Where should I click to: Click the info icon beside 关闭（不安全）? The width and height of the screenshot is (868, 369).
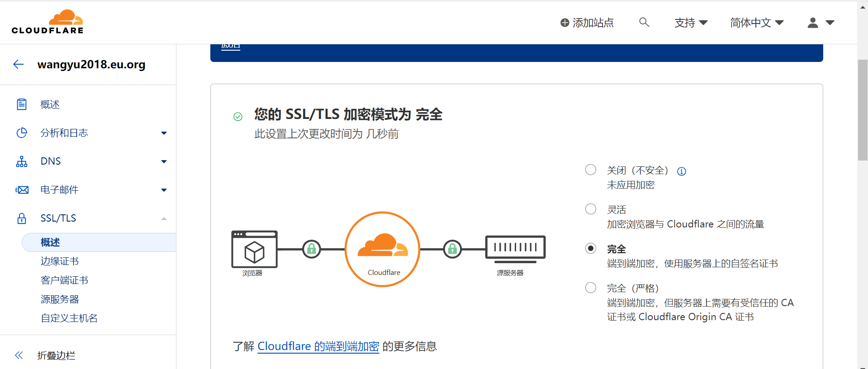pos(682,171)
